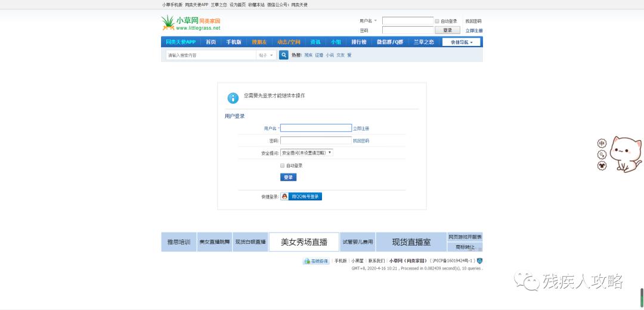Toggle 自动登录 checkbox in page header
Image resolution: width=644 pixels, height=310 pixels.
click(x=437, y=21)
